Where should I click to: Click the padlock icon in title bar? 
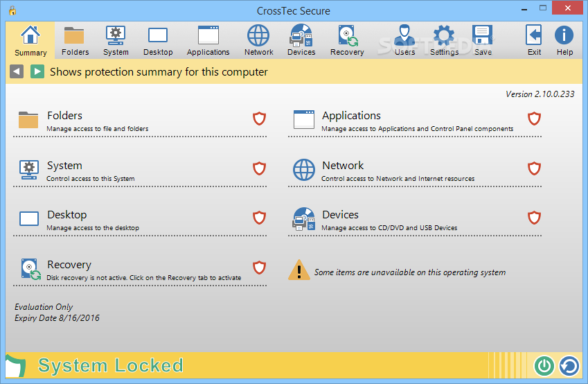click(x=12, y=10)
